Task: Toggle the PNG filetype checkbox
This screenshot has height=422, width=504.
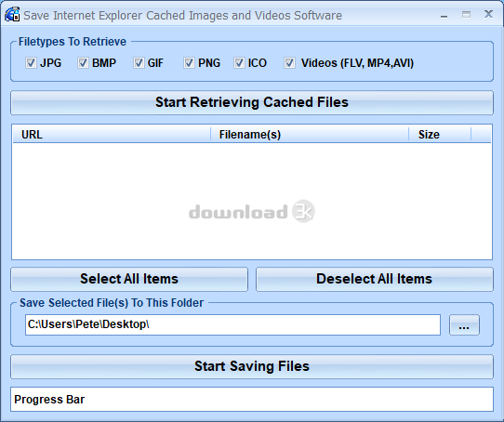Action: (189, 63)
